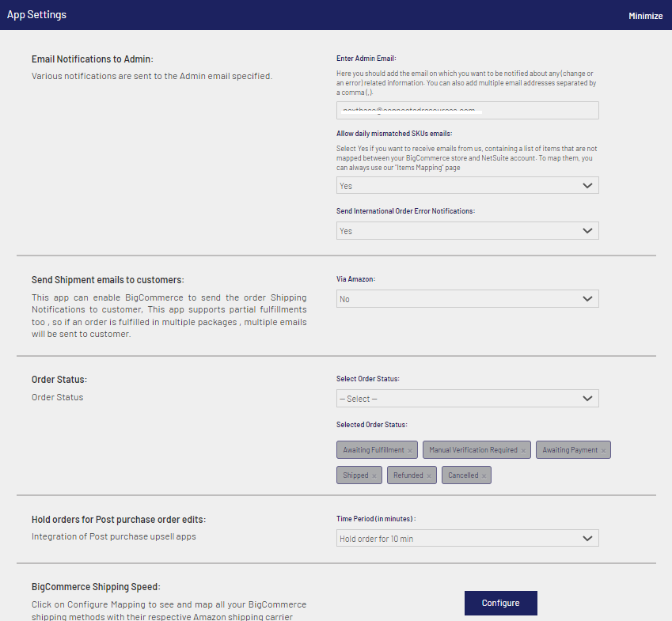Open the daily mismatched SKUs emails dropdown

point(467,185)
